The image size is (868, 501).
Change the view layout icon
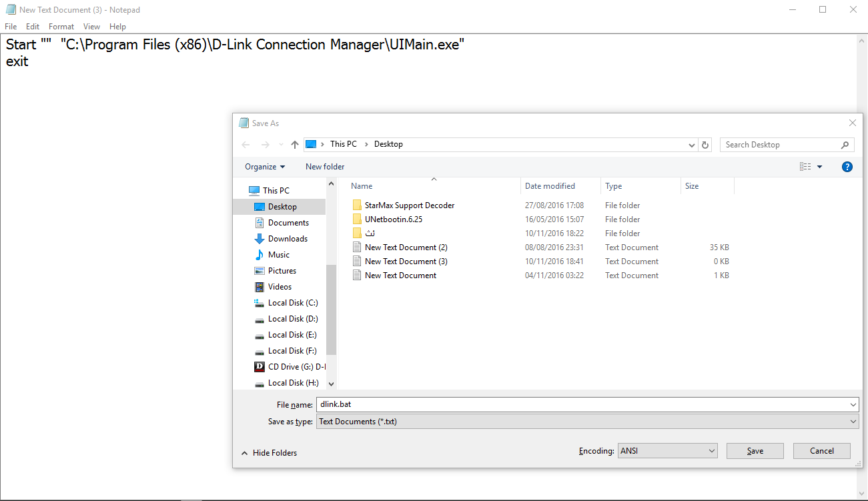pyautogui.click(x=805, y=167)
